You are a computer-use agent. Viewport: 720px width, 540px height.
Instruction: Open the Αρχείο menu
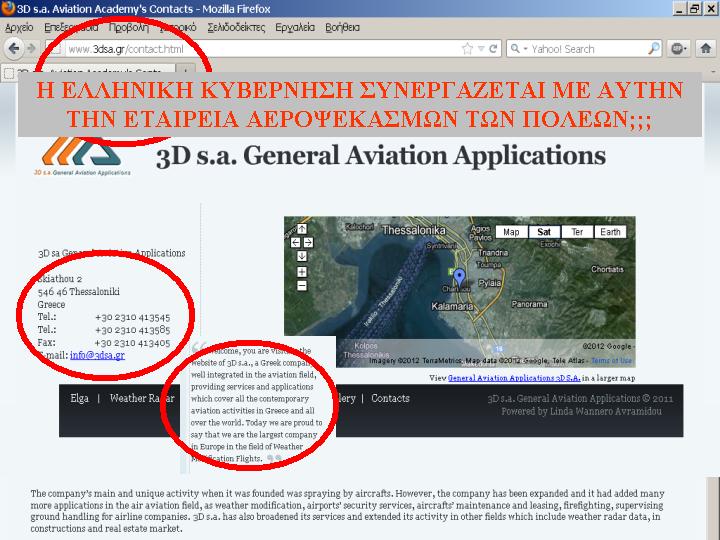19,28
